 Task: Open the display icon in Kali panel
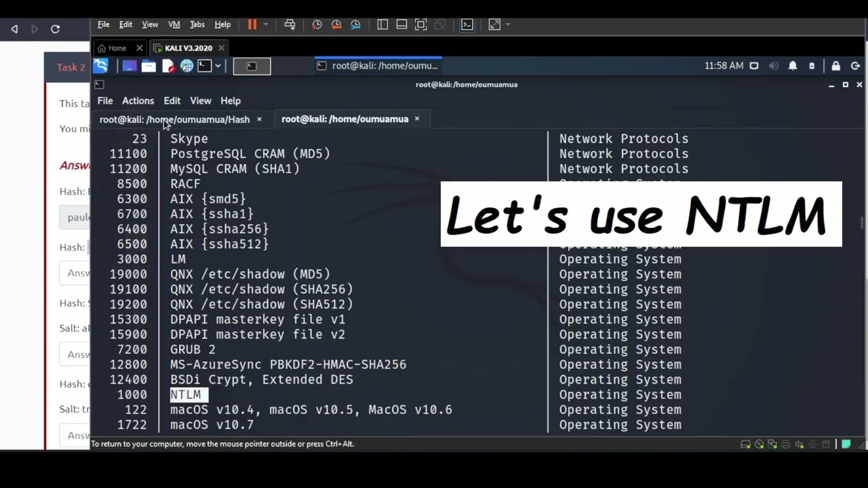[754, 66]
